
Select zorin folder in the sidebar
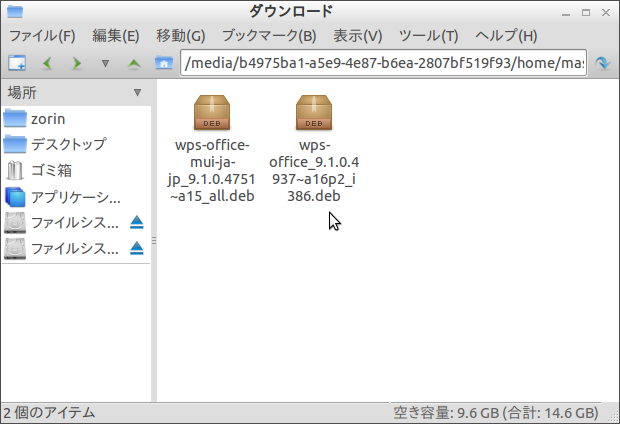click(76, 119)
